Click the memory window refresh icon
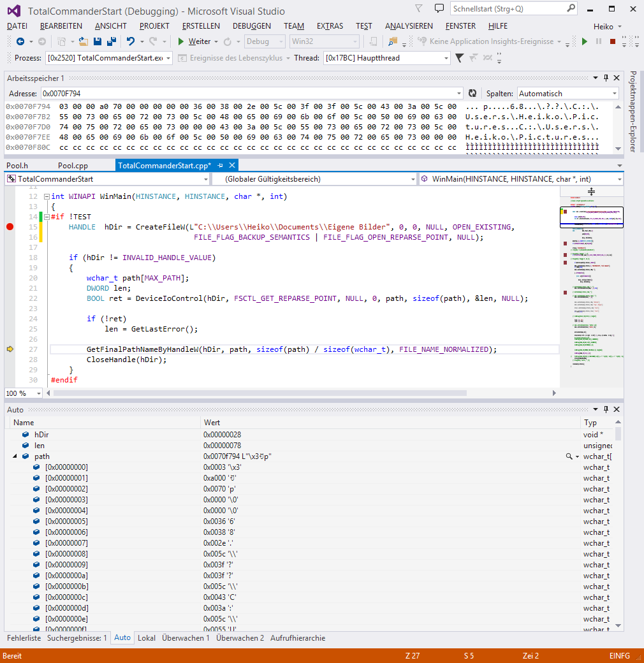Image resolution: width=644 pixels, height=663 pixels. point(472,93)
